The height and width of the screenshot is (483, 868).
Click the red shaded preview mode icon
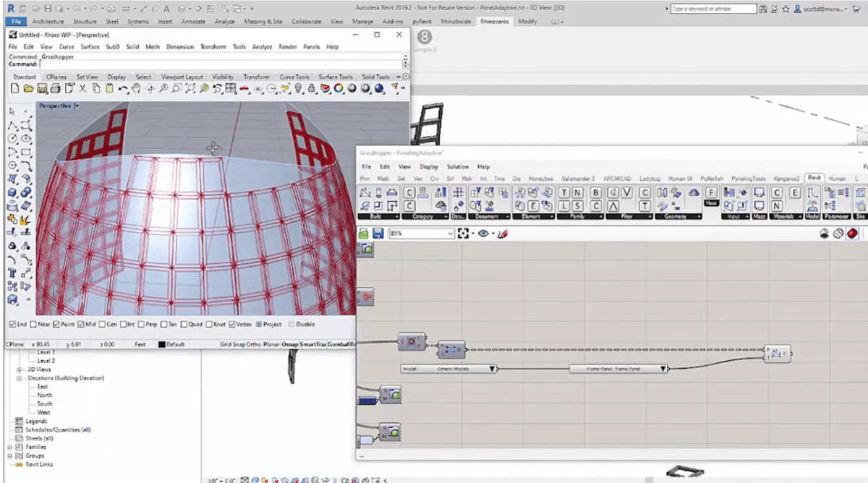pyautogui.click(x=853, y=234)
